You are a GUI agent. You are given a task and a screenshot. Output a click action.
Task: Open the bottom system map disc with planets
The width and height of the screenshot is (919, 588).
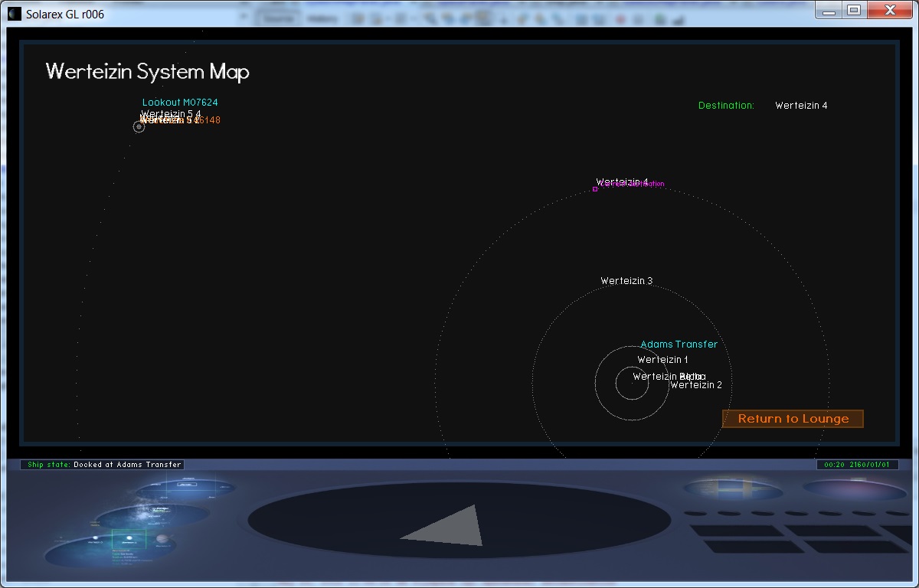point(111,548)
